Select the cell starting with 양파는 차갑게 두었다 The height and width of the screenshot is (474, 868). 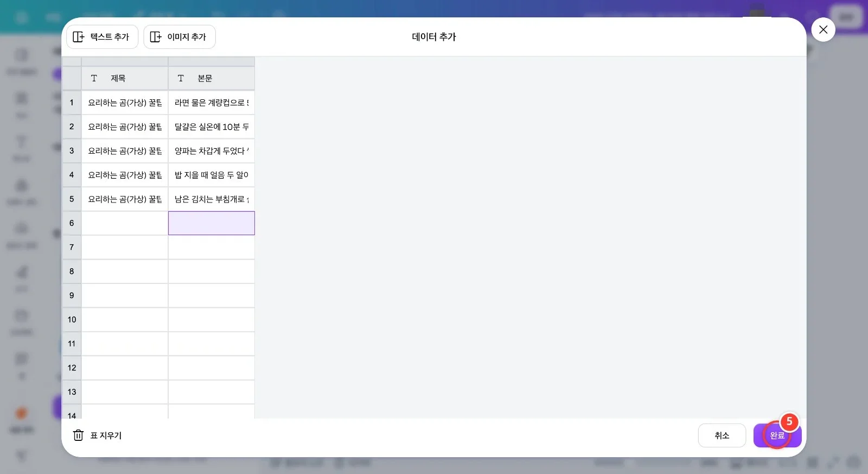[x=212, y=151]
